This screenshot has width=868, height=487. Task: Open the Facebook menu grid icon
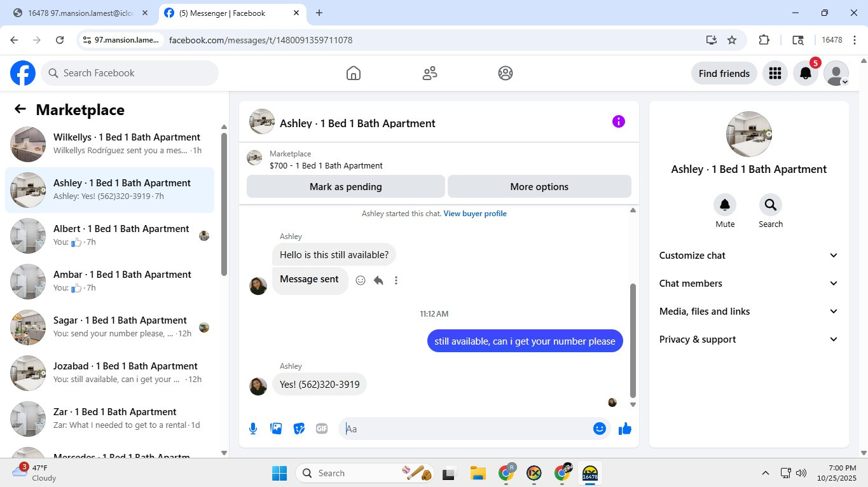[775, 73]
